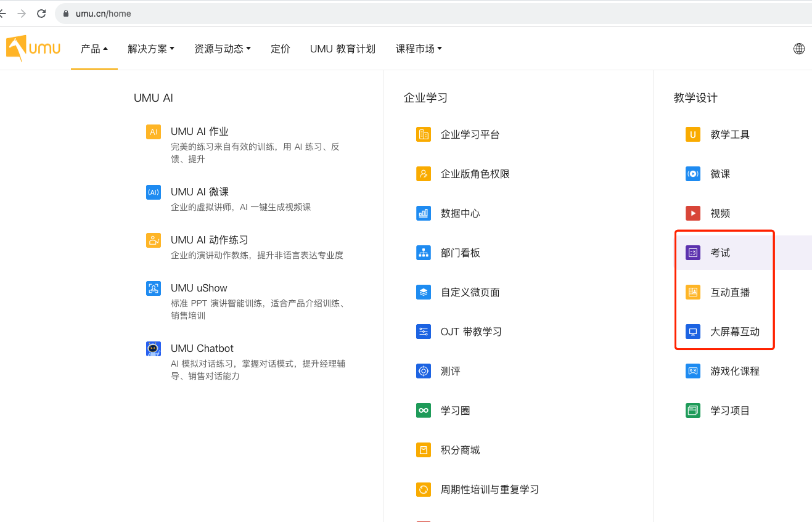Click the description under UMU Chatbot
Image resolution: width=812 pixels, height=522 pixels.
pyautogui.click(x=258, y=370)
